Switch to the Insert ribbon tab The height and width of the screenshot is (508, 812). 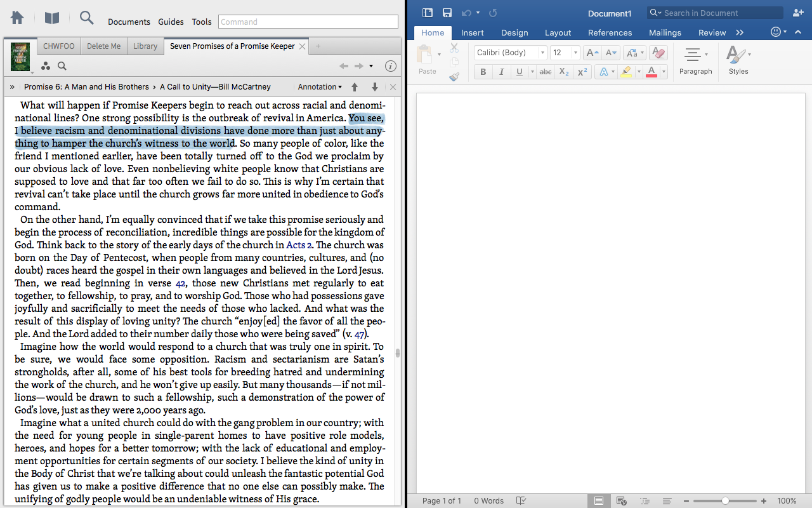tap(473, 32)
